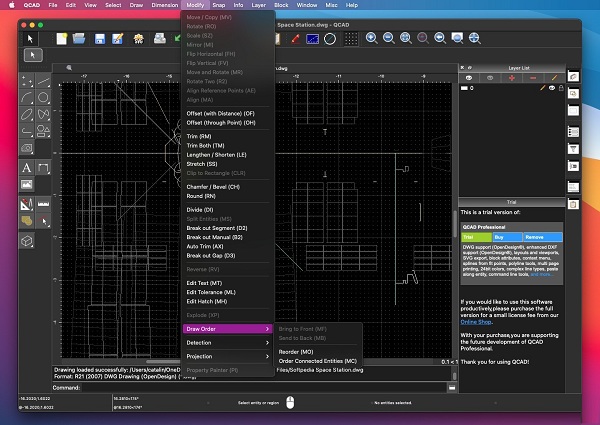The width and height of the screenshot is (600, 425).
Task: Open the Layer menu
Action: pos(259,5)
